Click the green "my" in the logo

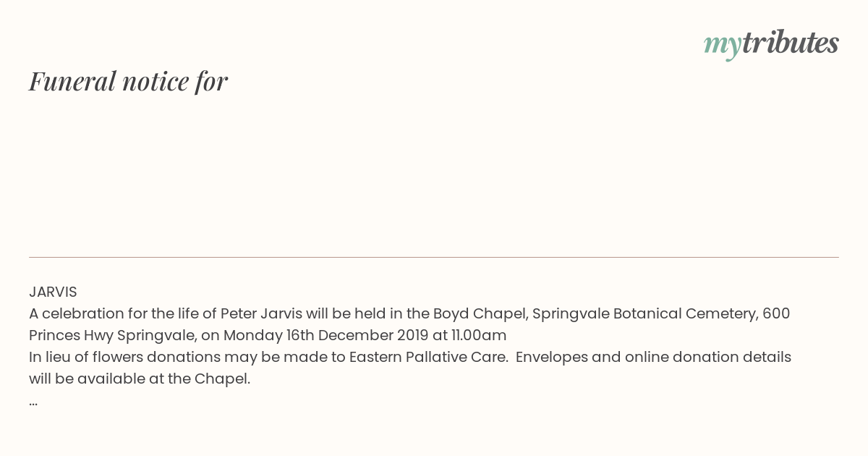[722, 45]
